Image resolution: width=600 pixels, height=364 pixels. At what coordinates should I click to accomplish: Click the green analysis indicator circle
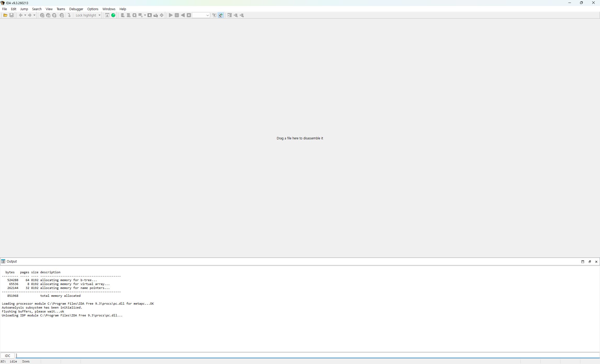point(113,15)
